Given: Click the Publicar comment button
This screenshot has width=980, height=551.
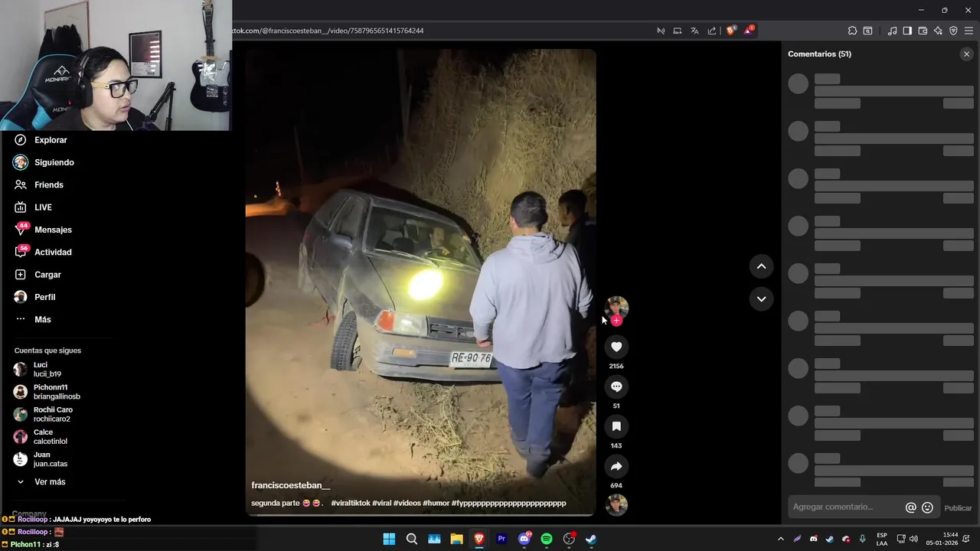Looking at the screenshot, I should click(x=958, y=508).
